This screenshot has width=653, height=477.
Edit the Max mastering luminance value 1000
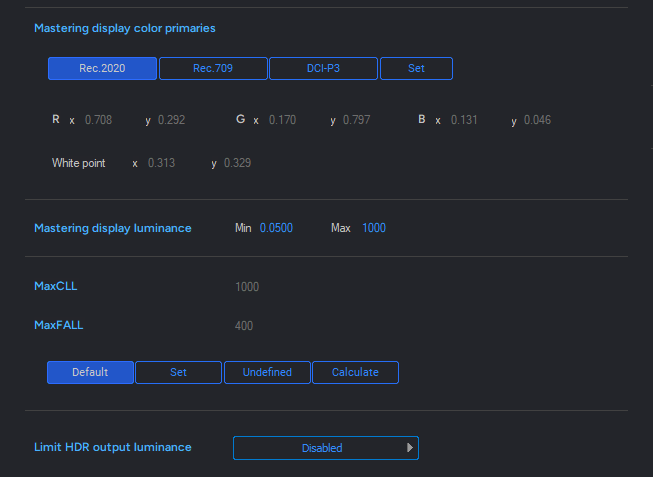click(x=374, y=228)
